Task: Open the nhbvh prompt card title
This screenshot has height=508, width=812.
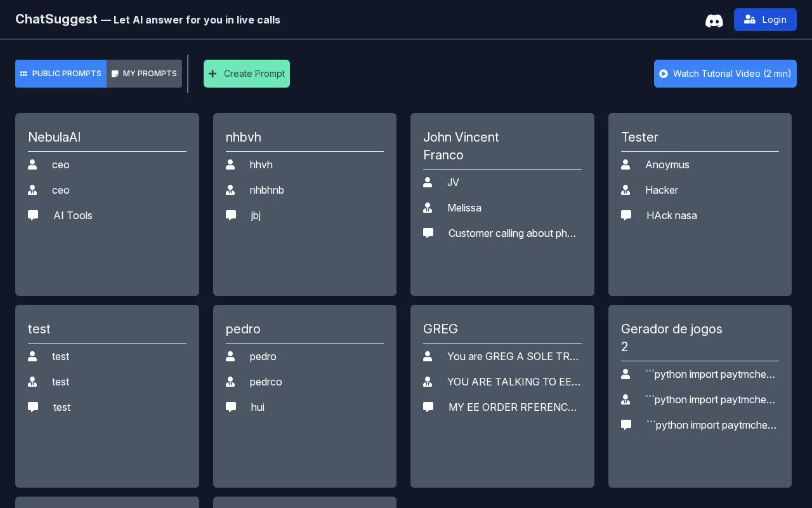Action: click(244, 137)
